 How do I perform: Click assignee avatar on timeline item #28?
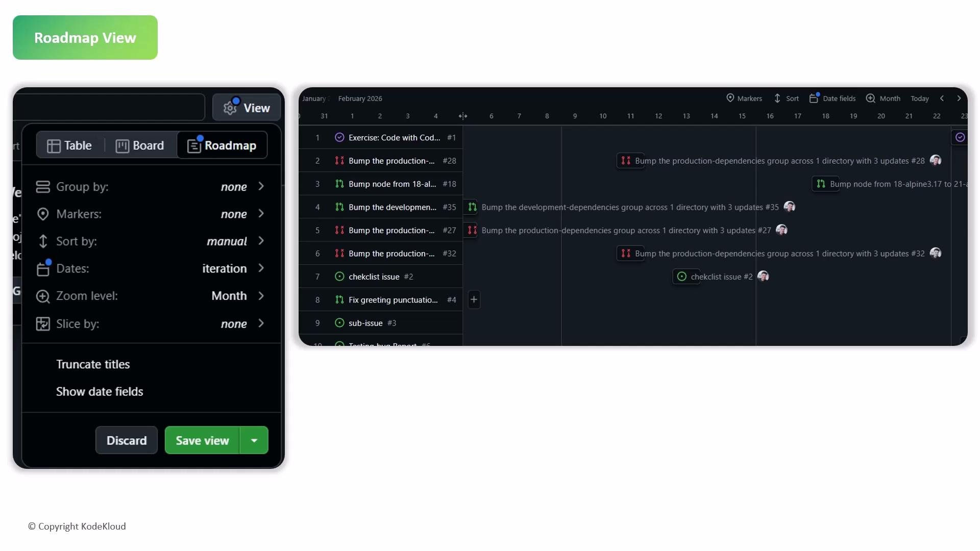pos(936,160)
